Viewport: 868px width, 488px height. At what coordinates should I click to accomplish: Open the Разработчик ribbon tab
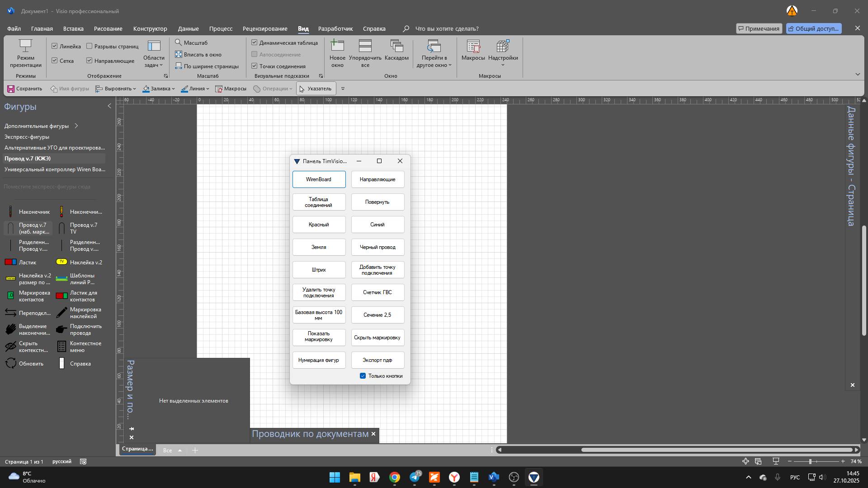click(335, 28)
